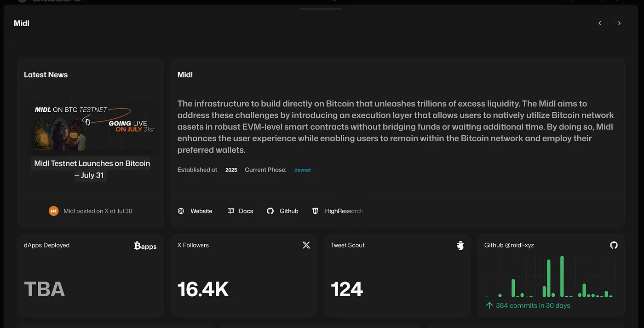
Task: Grab the drag handle at top of panel
Action: [321, 9]
